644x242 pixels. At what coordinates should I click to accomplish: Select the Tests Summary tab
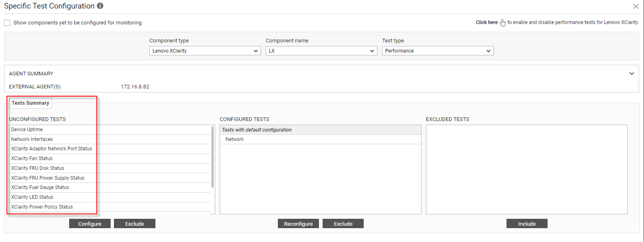(31, 103)
